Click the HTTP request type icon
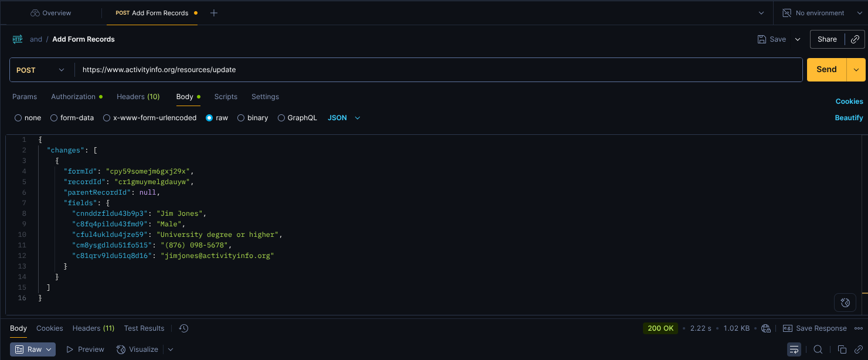 [18, 39]
